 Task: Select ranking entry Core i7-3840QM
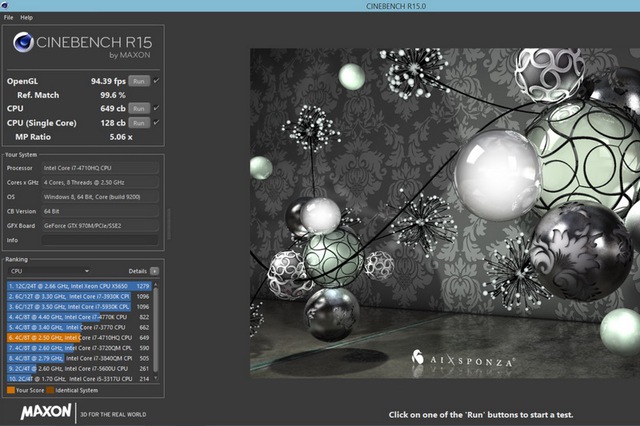coord(79,358)
